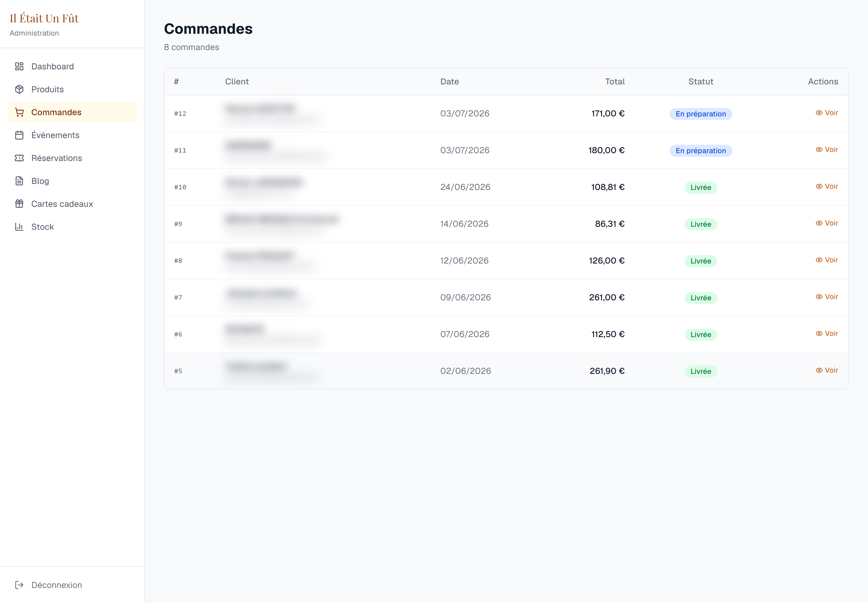Screen dimensions: 868x603
Task: Go to Cartes cadeaux
Action: click(72, 204)
